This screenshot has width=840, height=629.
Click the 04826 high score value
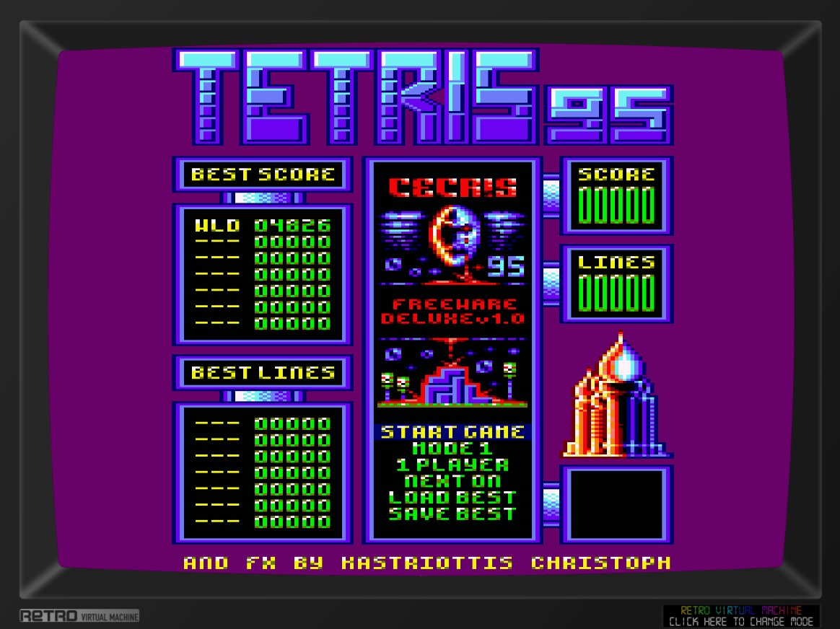(292, 225)
